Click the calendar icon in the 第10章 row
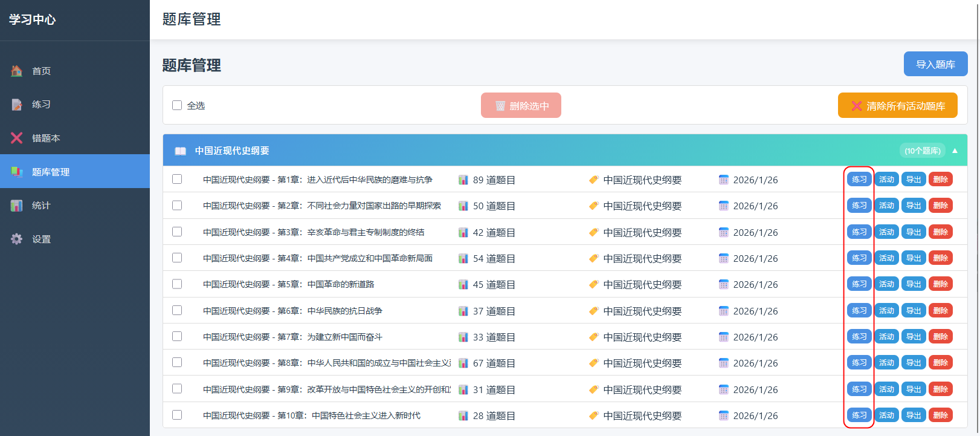980x436 pixels. 724,415
